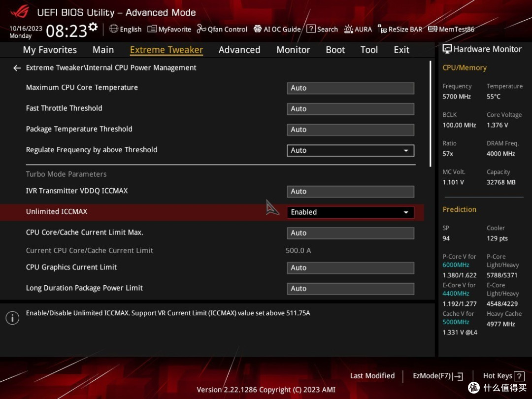Click the 129 pts cooler score

pyautogui.click(x=497, y=238)
